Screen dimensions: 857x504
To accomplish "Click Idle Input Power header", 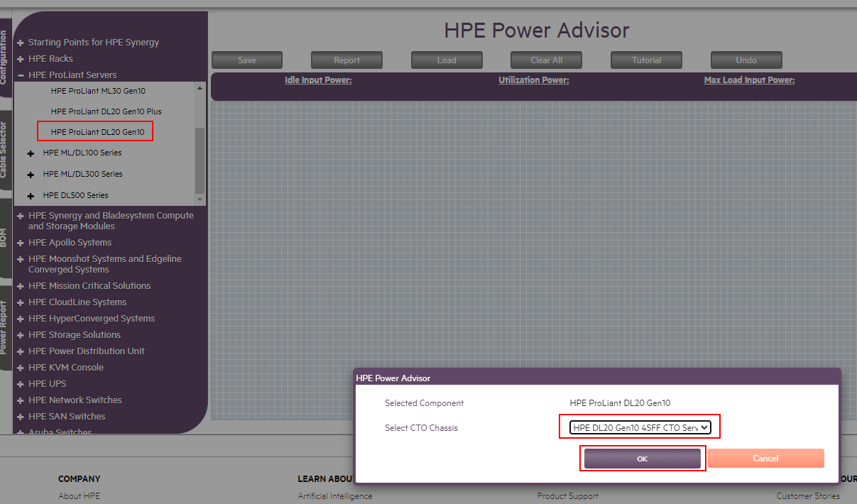I will click(x=318, y=80).
